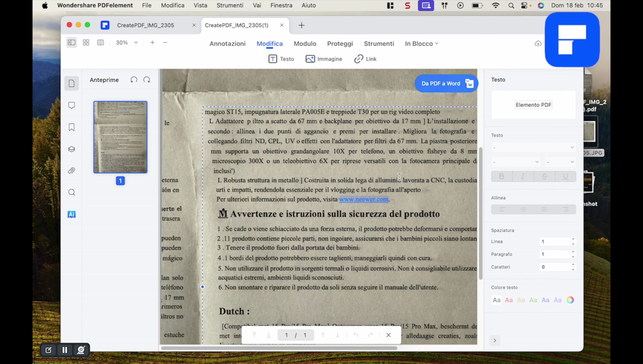
Task: Go to last page in navigation bar
Action: tap(268, 335)
